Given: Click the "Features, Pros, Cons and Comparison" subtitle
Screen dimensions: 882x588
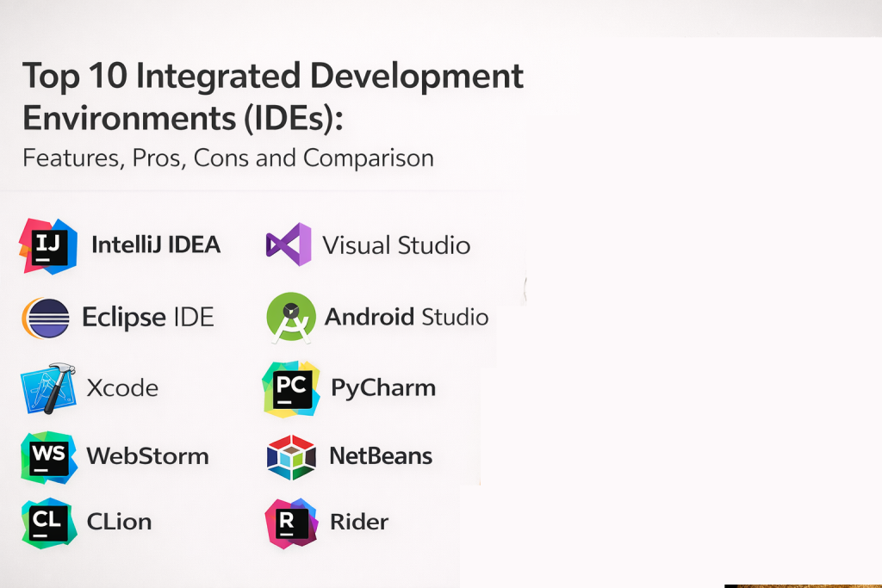Looking at the screenshot, I should coord(228,158).
